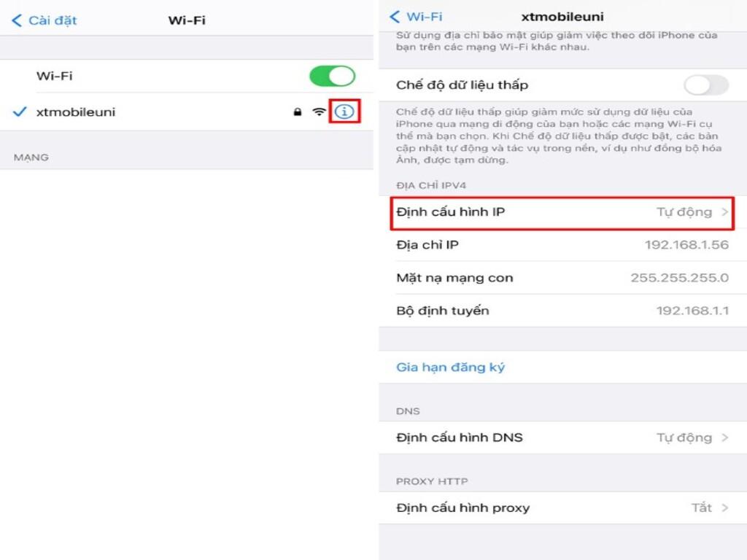Tap the Địa chỉ IP row

pos(562,245)
